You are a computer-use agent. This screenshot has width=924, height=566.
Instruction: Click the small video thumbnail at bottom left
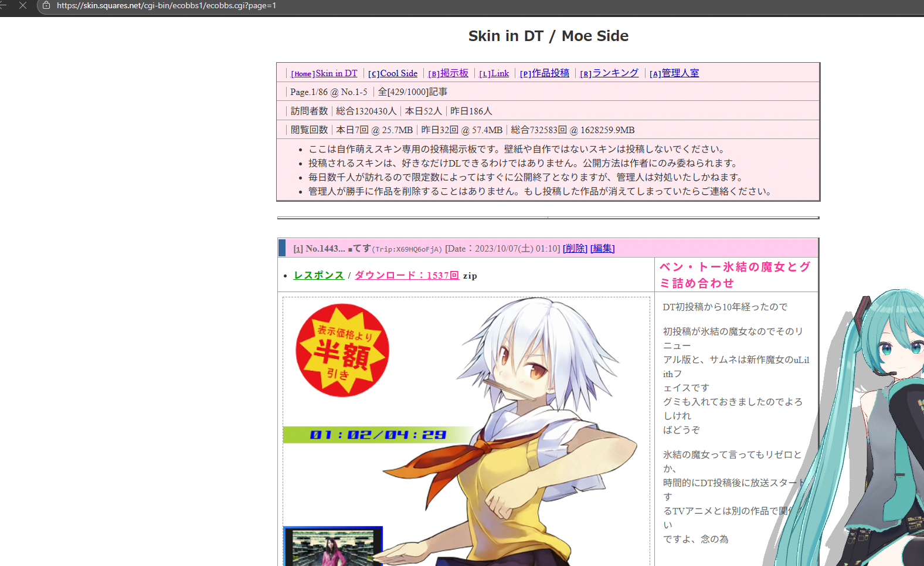click(x=333, y=546)
